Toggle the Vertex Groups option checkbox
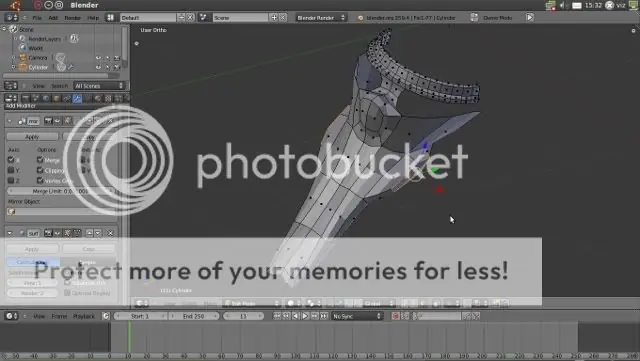Viewport: 640px width, 361px height. tap(40, 180)
